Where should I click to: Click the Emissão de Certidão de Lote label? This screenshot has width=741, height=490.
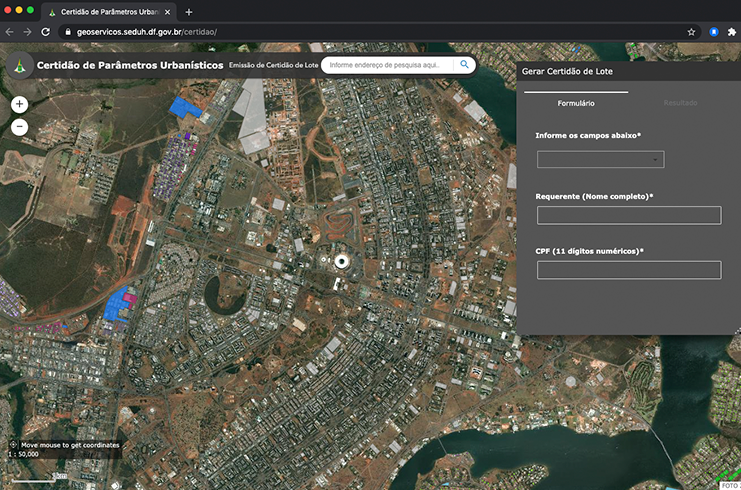click(273, 66)
